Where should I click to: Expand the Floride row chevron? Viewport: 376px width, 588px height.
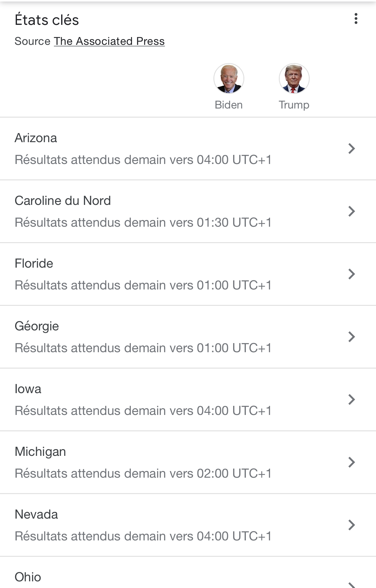point(351,274)
